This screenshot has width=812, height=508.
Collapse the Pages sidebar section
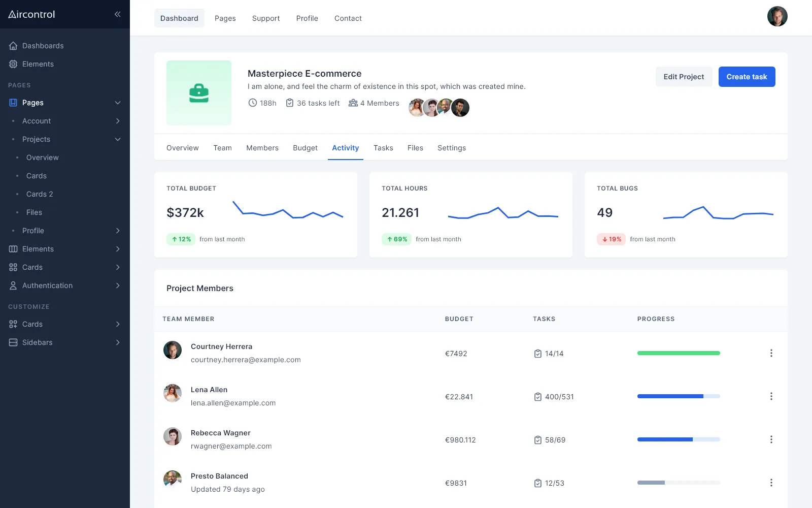click(x=118, y=103)
